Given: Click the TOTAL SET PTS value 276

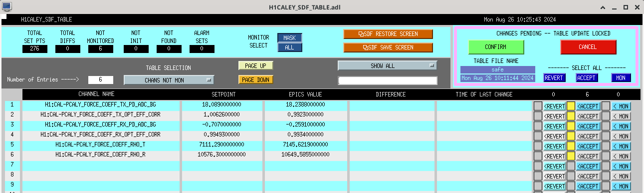Looking at the screenshot, I should tap(34, 48).
